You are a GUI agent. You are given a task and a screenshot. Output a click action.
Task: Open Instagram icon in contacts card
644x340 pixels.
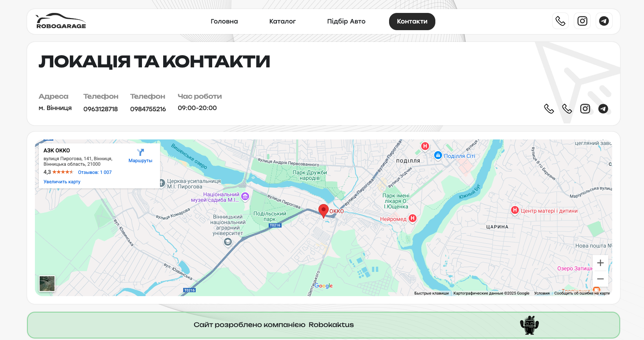[x=585, y=109]
